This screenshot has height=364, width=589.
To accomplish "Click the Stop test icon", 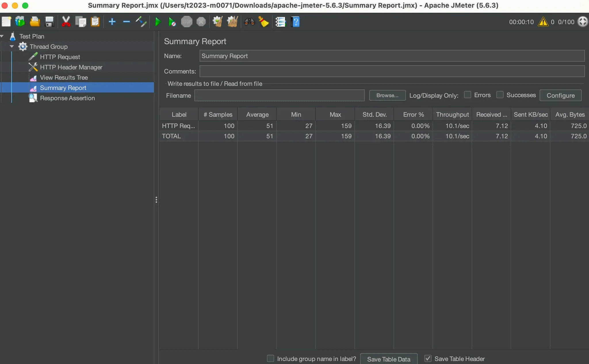I will point(186,22).
